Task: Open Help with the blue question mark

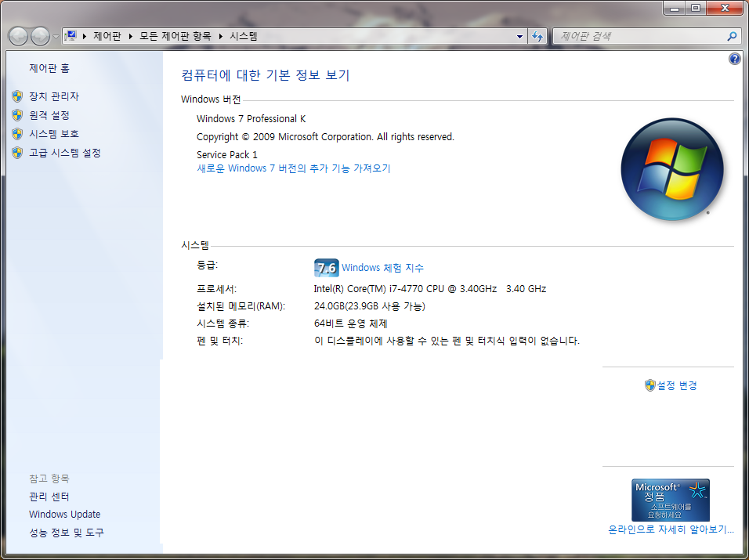Action: (735, 59)
